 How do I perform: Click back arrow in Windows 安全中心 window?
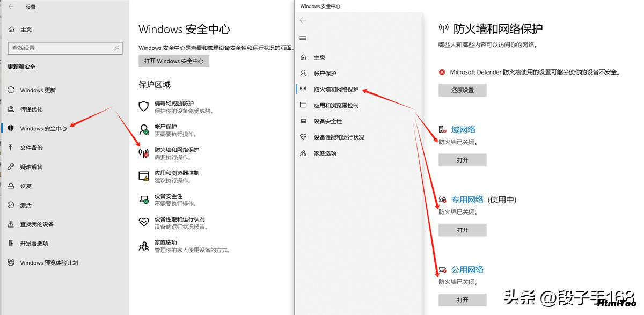(303, 20)
